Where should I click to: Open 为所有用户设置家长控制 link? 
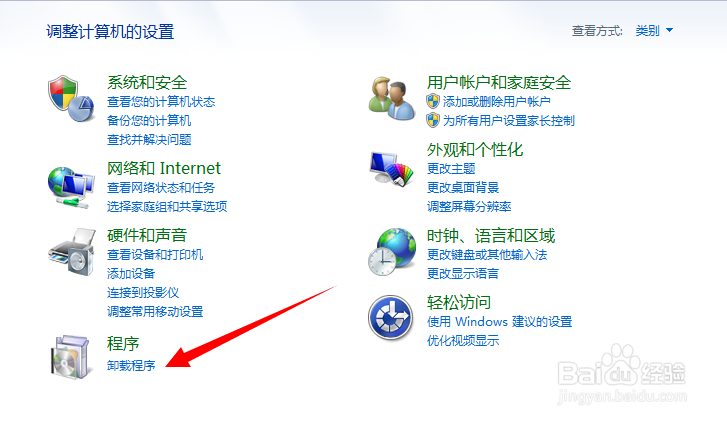tap(509, 121)
